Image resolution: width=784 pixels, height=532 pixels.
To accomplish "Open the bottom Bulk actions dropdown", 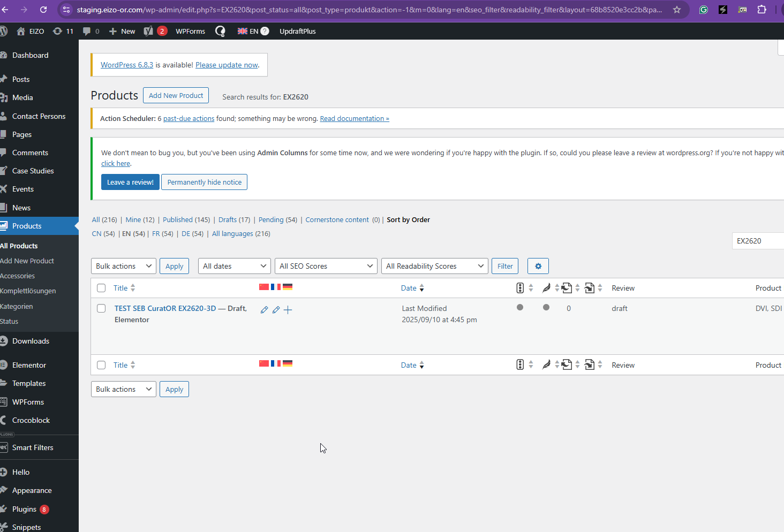I will [124, 389].
